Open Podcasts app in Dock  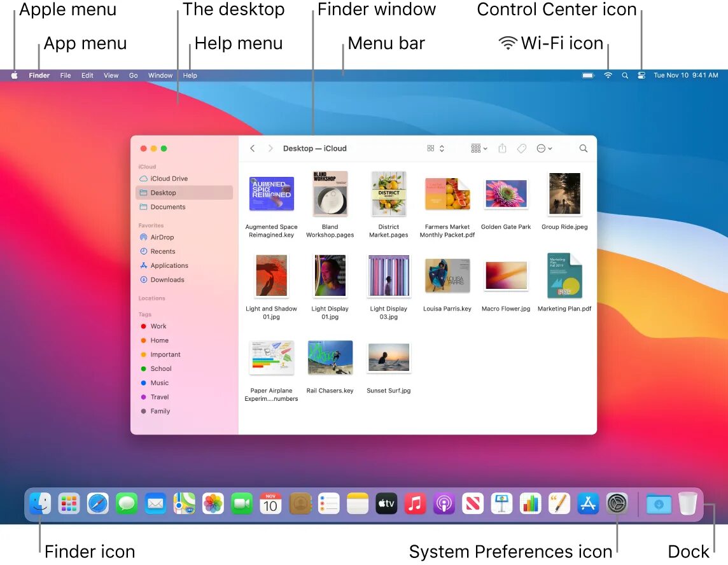click(444, 503)
